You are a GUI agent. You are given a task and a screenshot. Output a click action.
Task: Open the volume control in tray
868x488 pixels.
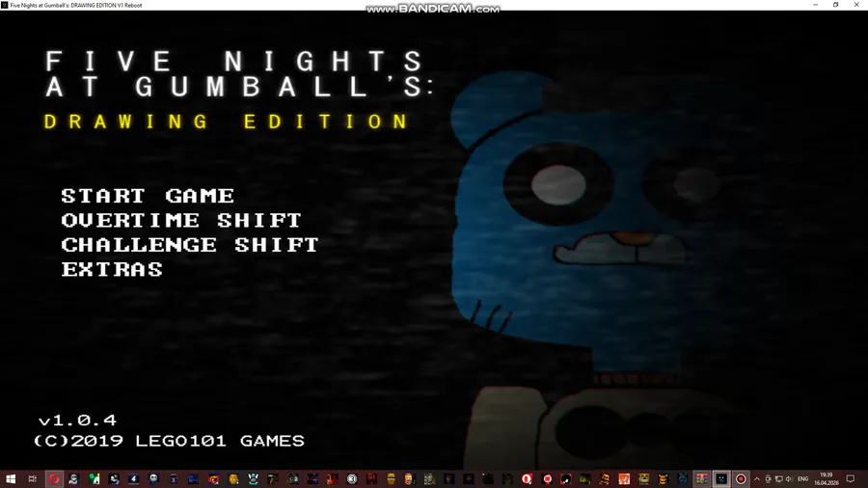789,479
